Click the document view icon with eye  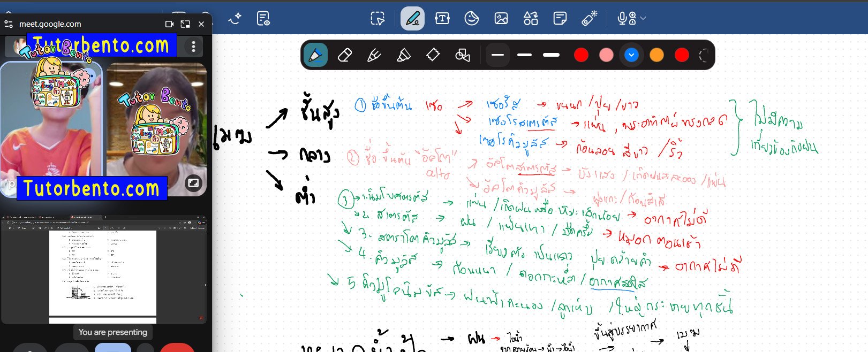click(x=263, y=19)
